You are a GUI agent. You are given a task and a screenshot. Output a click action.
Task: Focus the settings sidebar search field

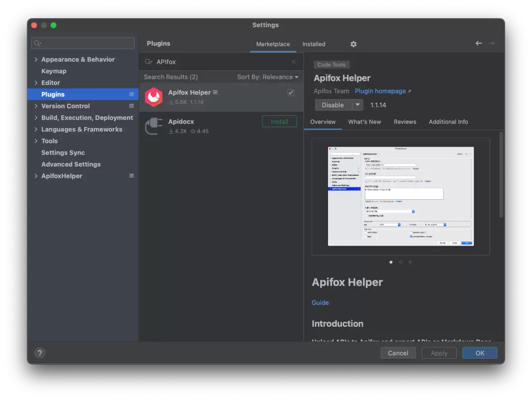tap(83, 43)
